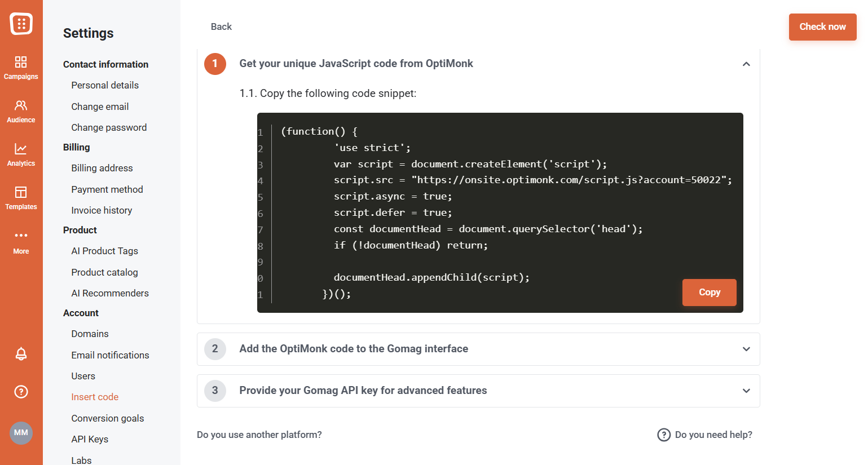
Task: Show notifications via bell icon
Action: (21, 354)
